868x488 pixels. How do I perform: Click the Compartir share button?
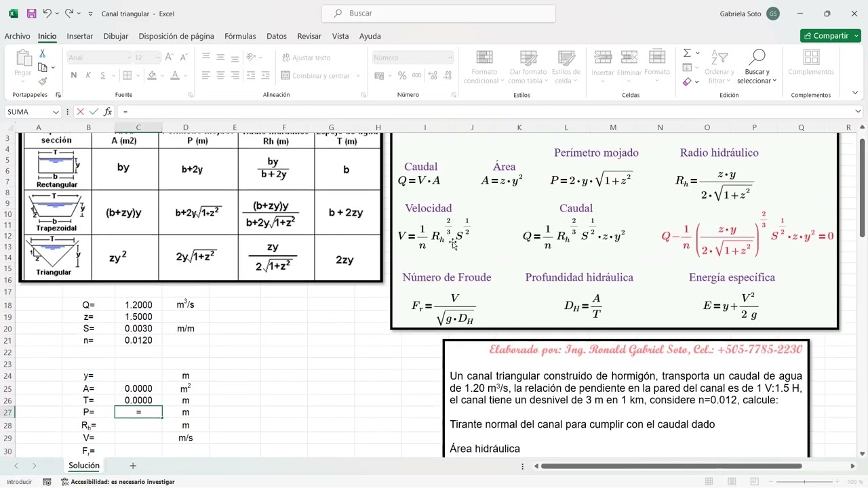830,36
